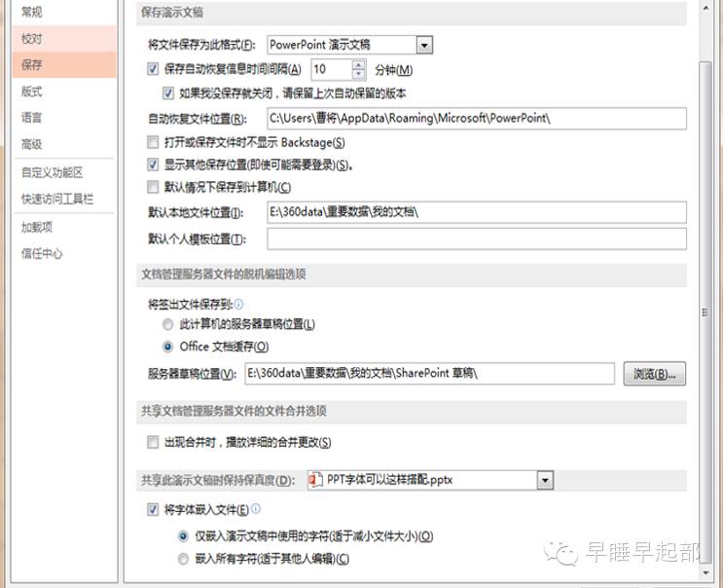This screenshot has height=588, width=723.
Task: Open the PPT字体可以这样搭配.pptx dropdown
Action: click(545, 481)
